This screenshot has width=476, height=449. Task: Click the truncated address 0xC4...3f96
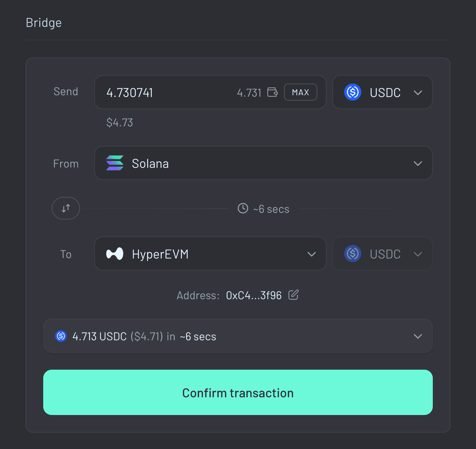click(x=254, y=295)
